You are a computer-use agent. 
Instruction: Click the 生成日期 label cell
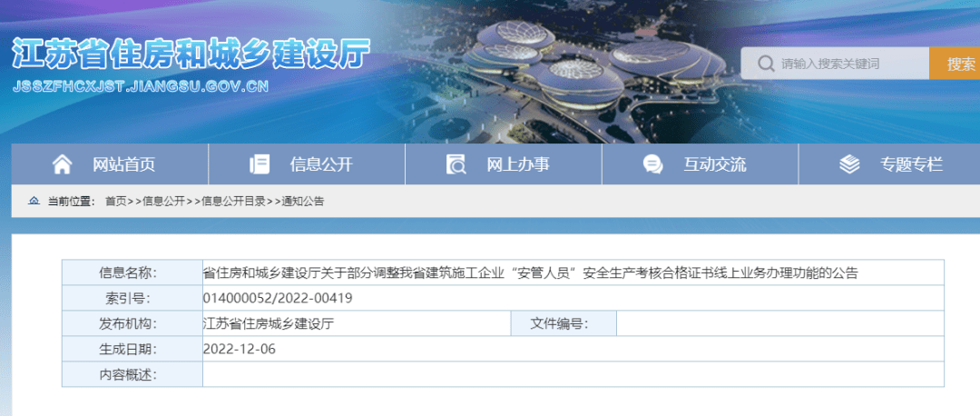pyautogui.click(x=132, y=349)
